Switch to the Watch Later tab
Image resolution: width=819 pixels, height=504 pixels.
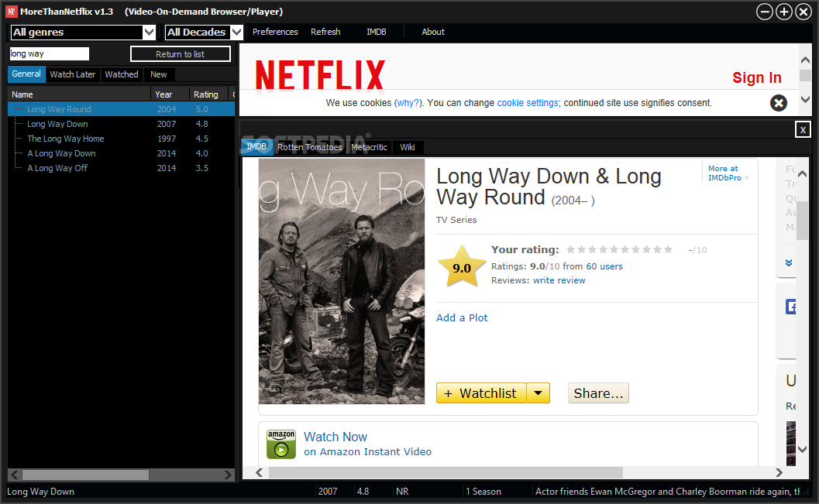73,74
